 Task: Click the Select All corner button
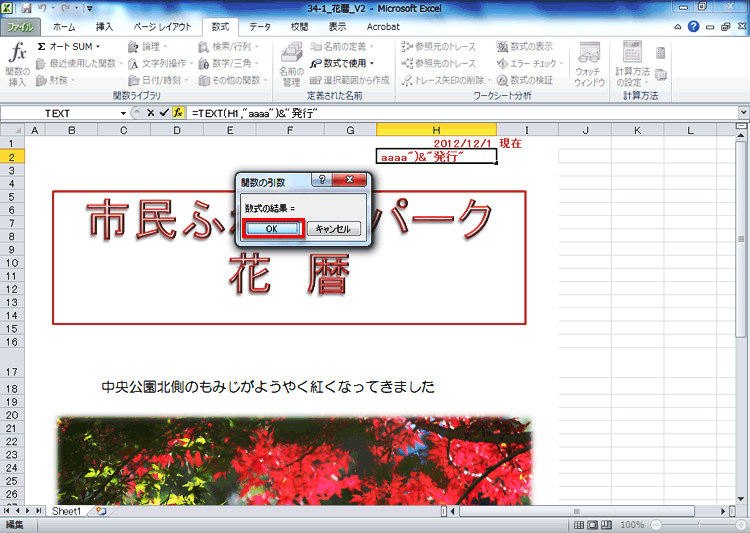[x=12, y=130]
